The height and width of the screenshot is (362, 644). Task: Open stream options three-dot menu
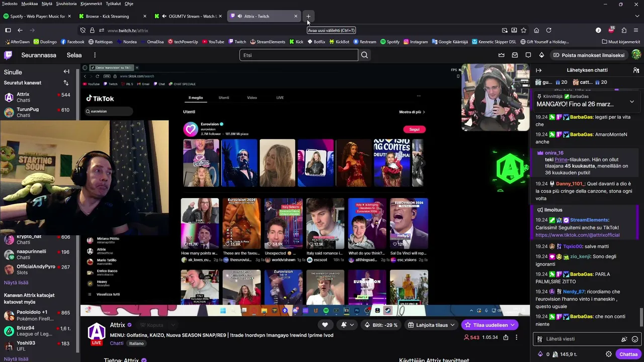(516, 337)
